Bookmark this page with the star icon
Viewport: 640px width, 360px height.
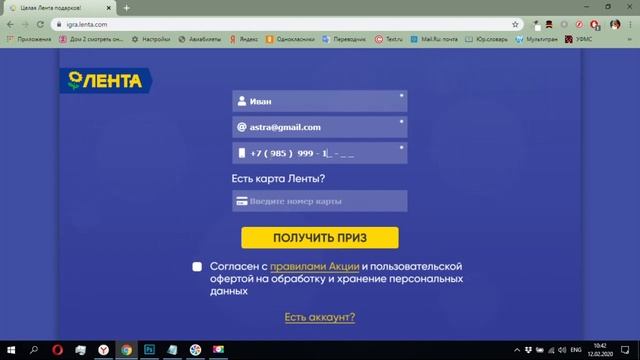(515, 24)
